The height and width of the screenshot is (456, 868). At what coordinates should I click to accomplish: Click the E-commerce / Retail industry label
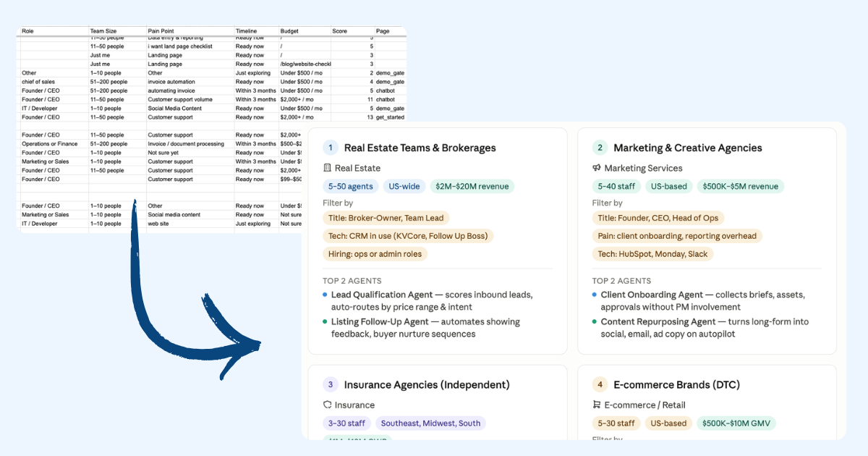coord(644,405)
